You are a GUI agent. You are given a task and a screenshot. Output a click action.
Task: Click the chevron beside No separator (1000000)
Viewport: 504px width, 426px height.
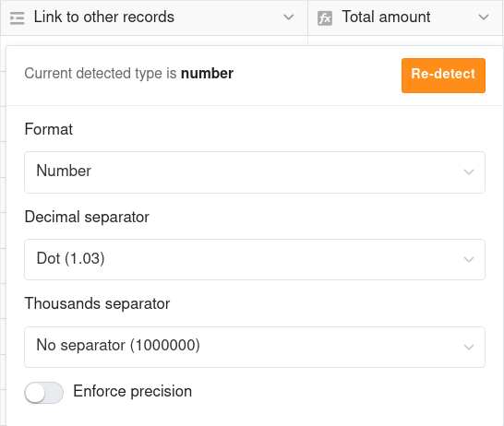pos(469,347)
